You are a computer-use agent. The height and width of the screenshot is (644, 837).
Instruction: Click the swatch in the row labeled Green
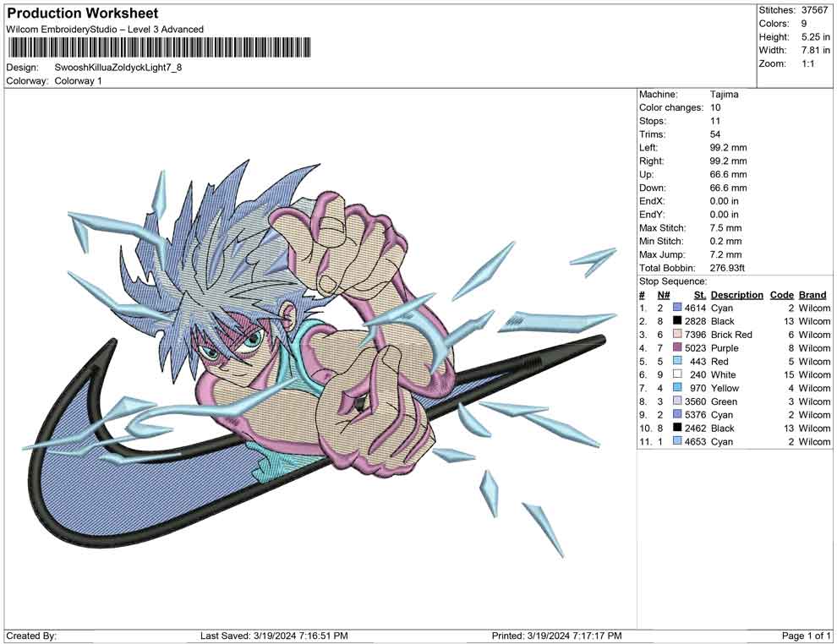[677, 401]
